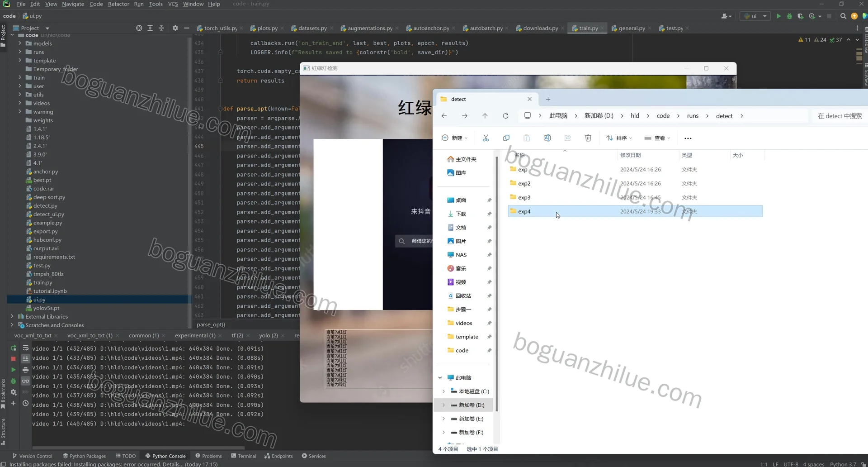
Task: Open the Explorer 查看 view dropdown
Action: [657, 138]
